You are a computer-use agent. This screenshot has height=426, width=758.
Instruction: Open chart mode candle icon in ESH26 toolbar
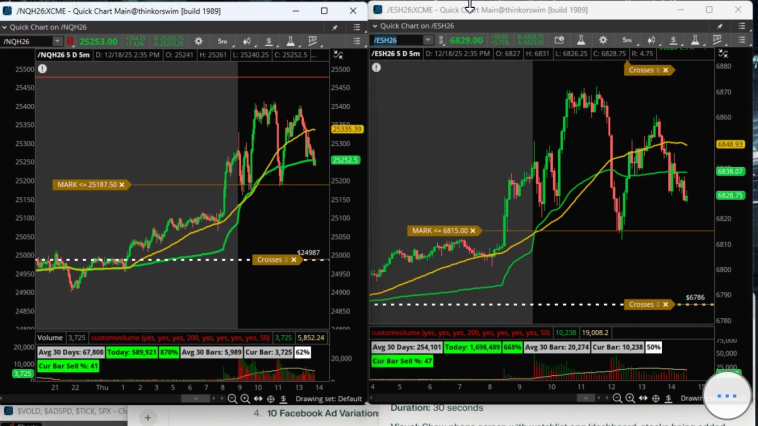tap(652, 40)
